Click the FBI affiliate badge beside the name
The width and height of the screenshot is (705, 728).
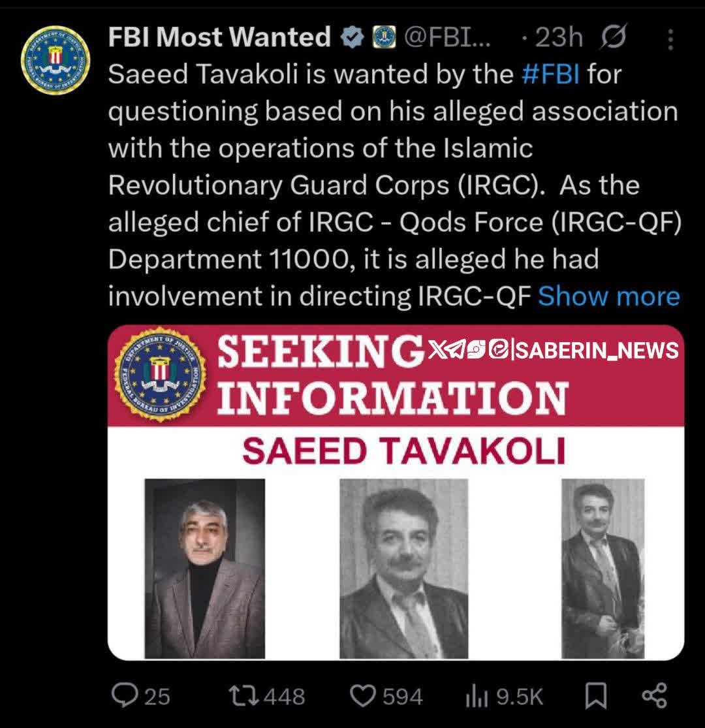381,39
